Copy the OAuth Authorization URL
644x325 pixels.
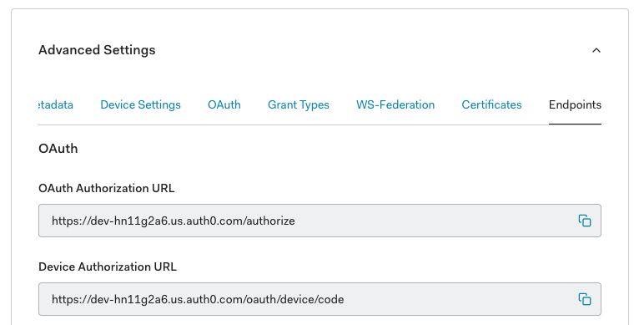(585, 221)
